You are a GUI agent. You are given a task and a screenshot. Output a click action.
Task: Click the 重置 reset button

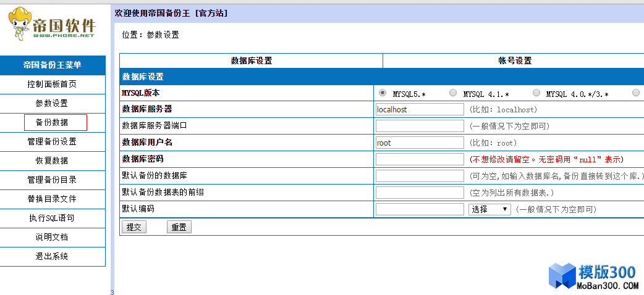(x=179, y=227)
